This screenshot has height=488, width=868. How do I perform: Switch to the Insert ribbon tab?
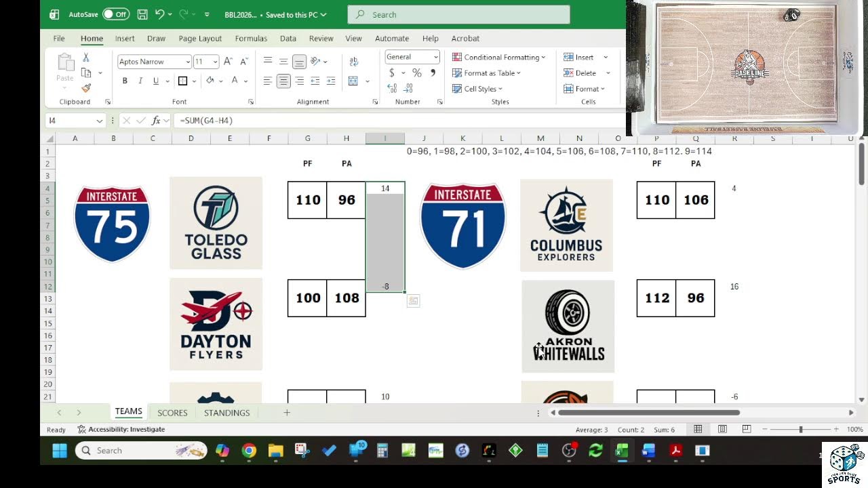pyautogui.click(x=125, y=39)
